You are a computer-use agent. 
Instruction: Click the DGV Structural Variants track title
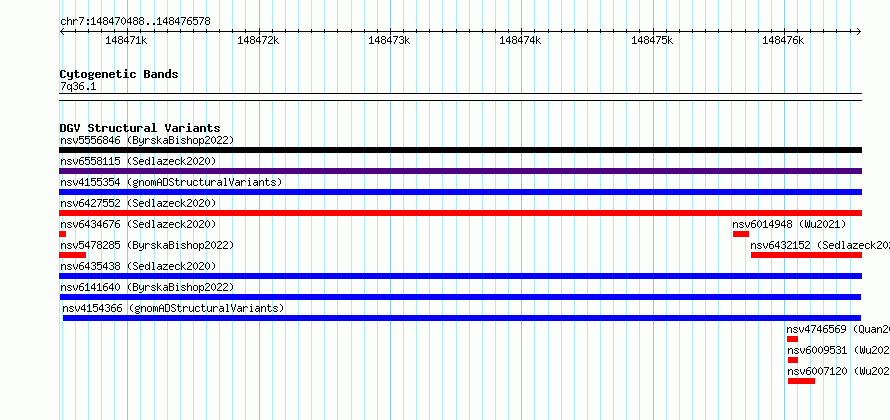coord(140,128)
